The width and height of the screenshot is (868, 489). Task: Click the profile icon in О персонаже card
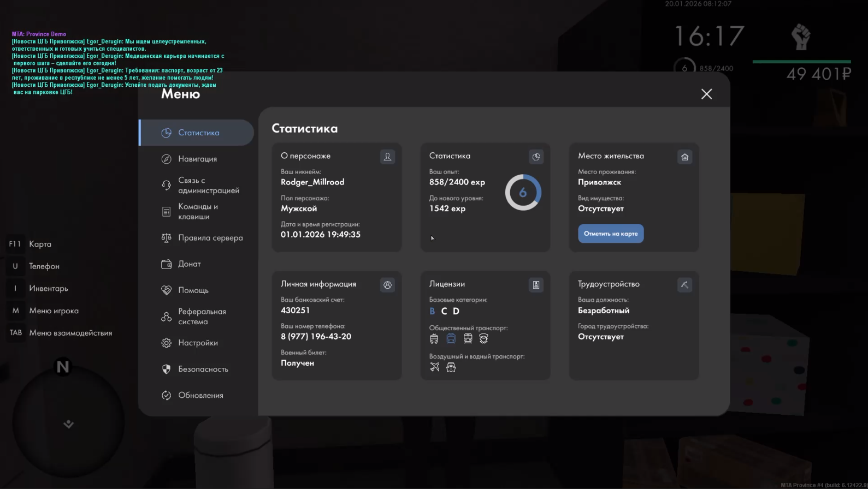coord(387,157)
